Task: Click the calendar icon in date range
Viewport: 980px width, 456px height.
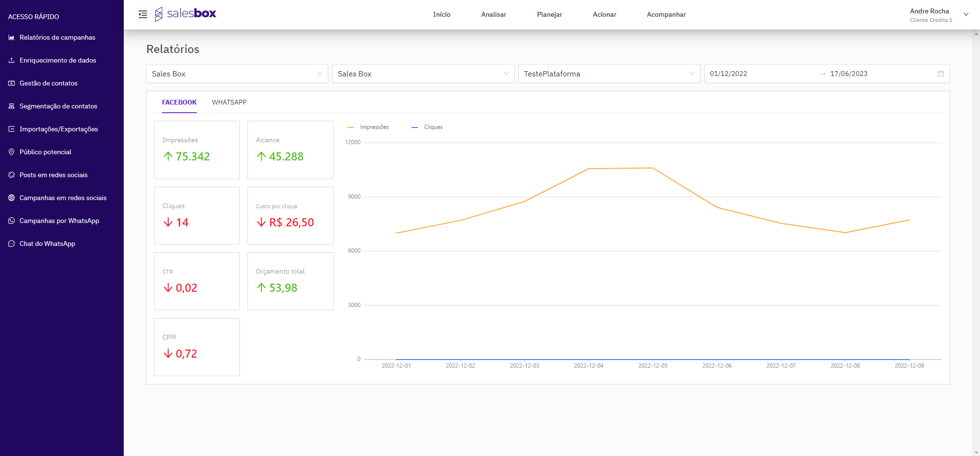Action: click(x=940, y=74)
